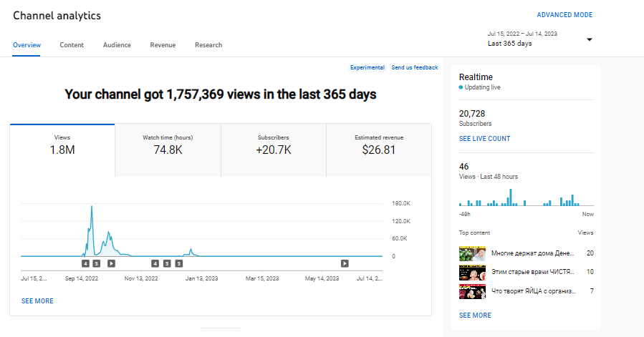Image resolution: width=644 pixels, height=337 pixels.
Task: Open the Research tab
Action: coord(208,45)
